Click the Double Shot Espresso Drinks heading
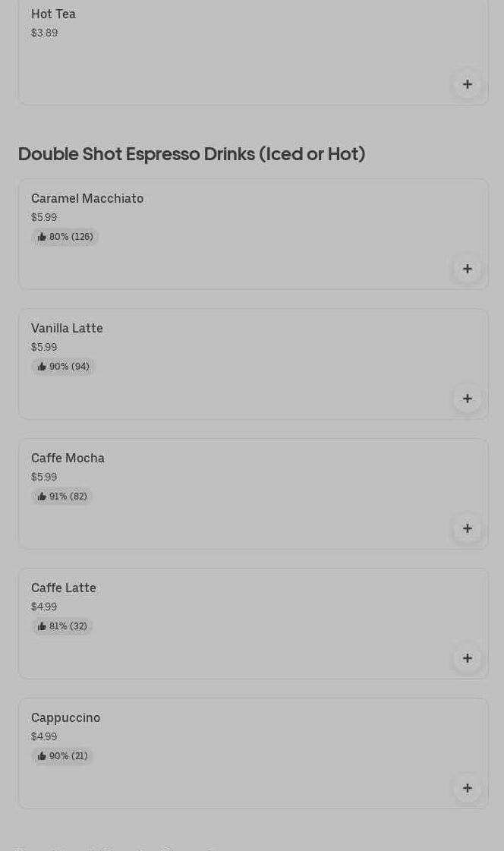Viewport: 504px width, 851px height. tap(191, 154)
